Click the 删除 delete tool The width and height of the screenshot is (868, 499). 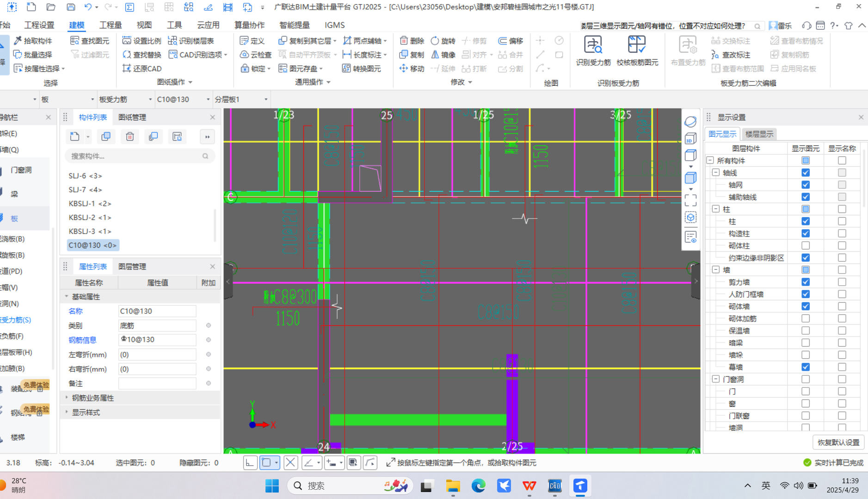click(412, 41)
